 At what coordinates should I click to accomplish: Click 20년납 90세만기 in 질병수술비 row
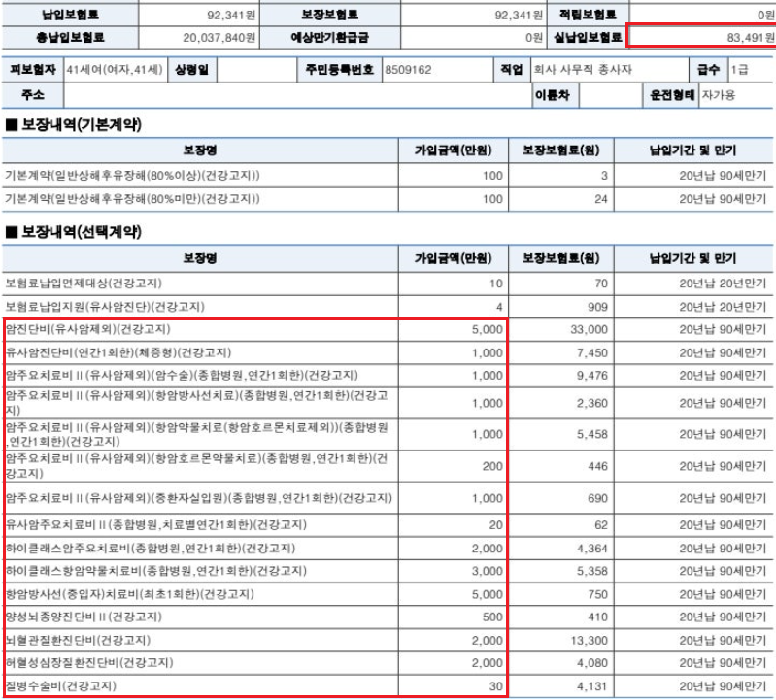click(723, 686)
